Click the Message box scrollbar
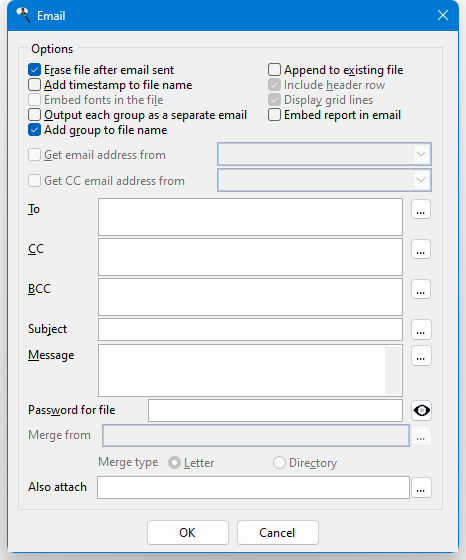Viewport: 466px width, 560px height. coord(393,370)
